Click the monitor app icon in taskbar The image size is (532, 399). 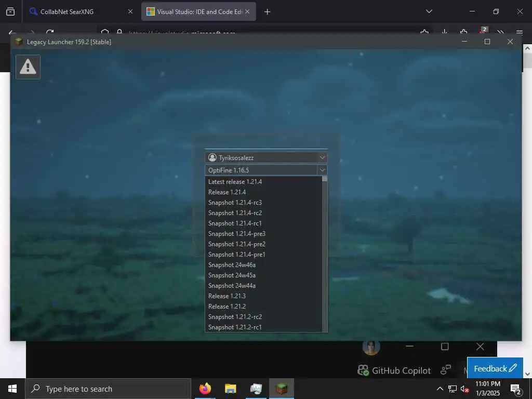tap(256, 389)
